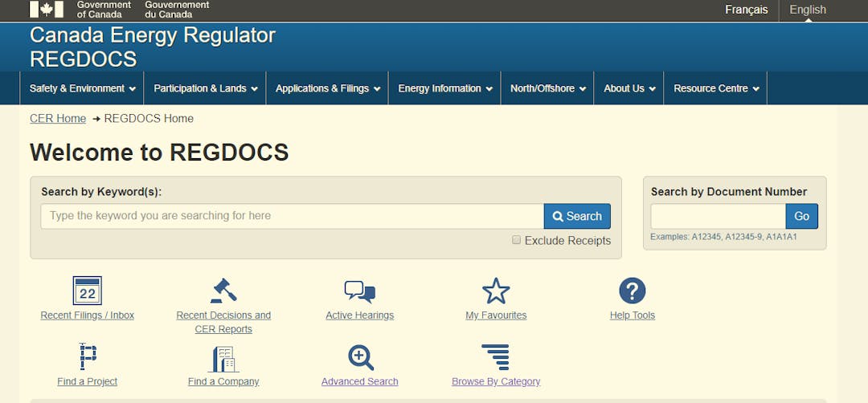The height and width of the screenshot is (403, 868).
Task: Open the Browse By Category link
Action: coord(496,381)
